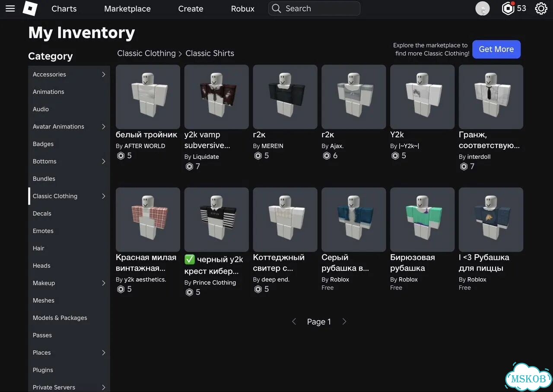Expand the Accessories category arrow
Screen dimensions: 553x392
104,74
